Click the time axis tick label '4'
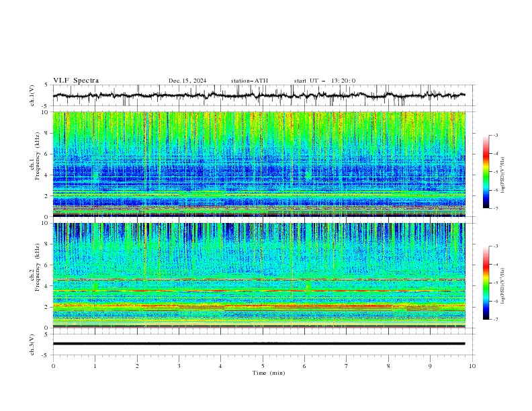The width and height of the screenshot is (532, 411). 220,366
